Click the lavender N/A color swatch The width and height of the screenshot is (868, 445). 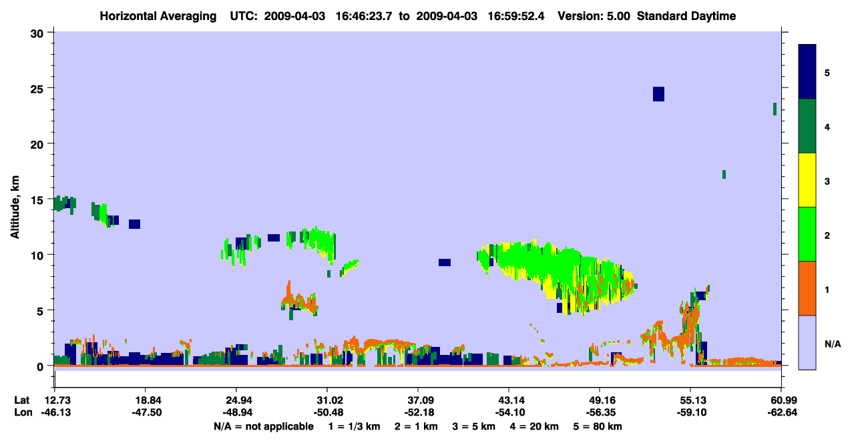[808, 342]
